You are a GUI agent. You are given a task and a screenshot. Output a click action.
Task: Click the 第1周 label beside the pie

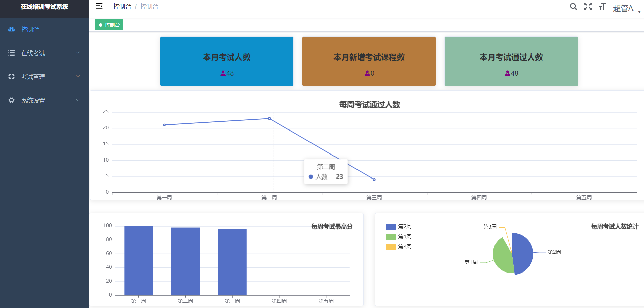pos(471,262)
